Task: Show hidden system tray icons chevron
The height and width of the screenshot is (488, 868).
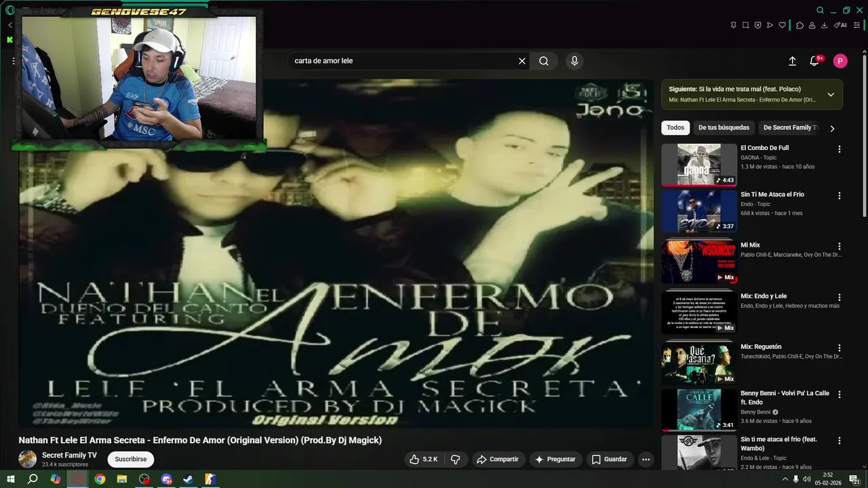Action: 785,479
